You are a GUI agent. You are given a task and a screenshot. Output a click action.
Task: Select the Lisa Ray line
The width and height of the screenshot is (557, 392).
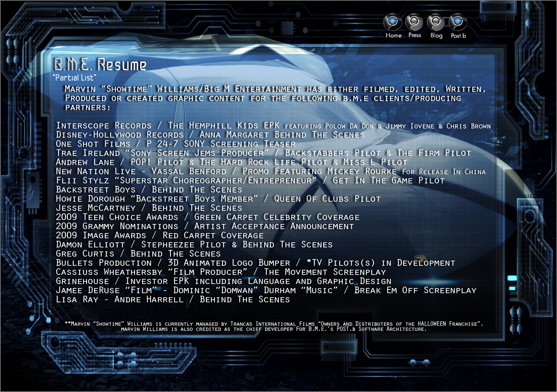point(173,299)
